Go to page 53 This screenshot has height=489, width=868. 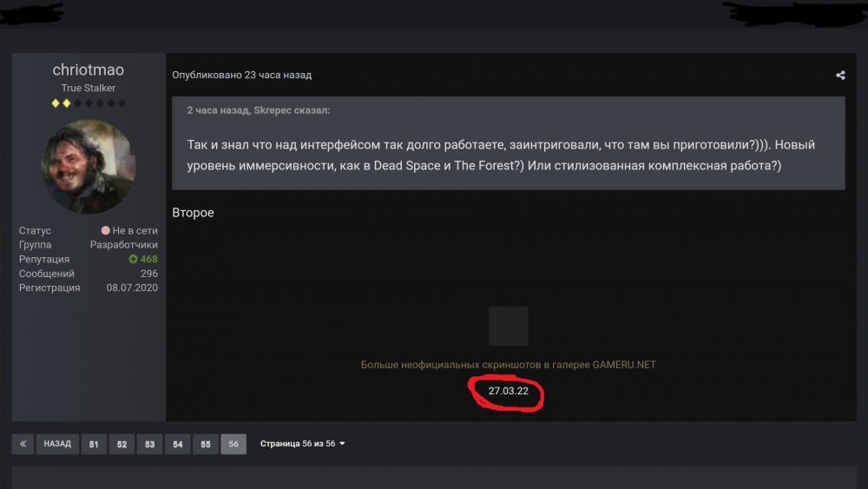coord(149,444)
